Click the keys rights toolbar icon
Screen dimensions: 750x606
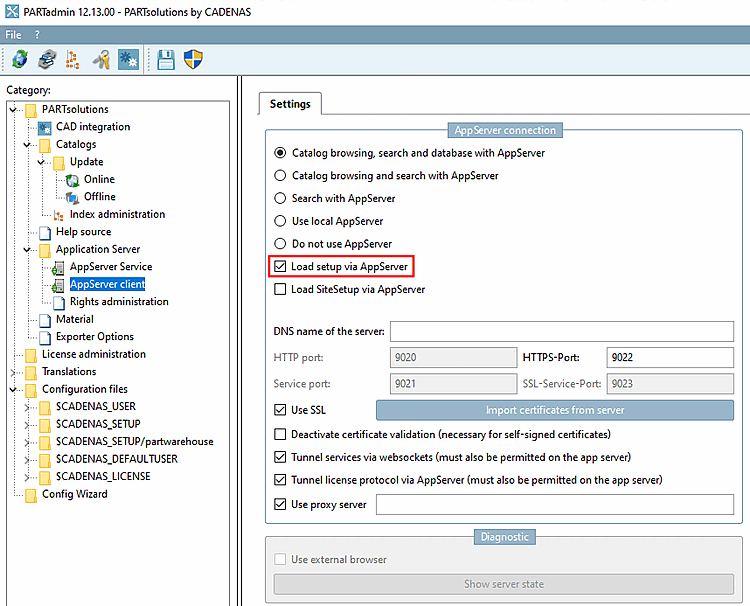[x=101, y=59]
